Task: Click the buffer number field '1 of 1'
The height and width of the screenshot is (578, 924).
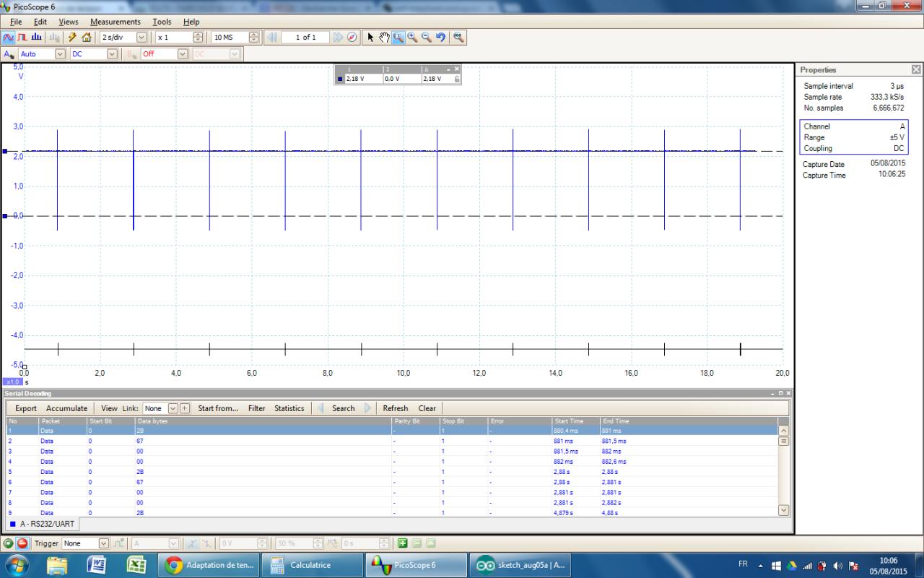Action: tap(305, 37)
